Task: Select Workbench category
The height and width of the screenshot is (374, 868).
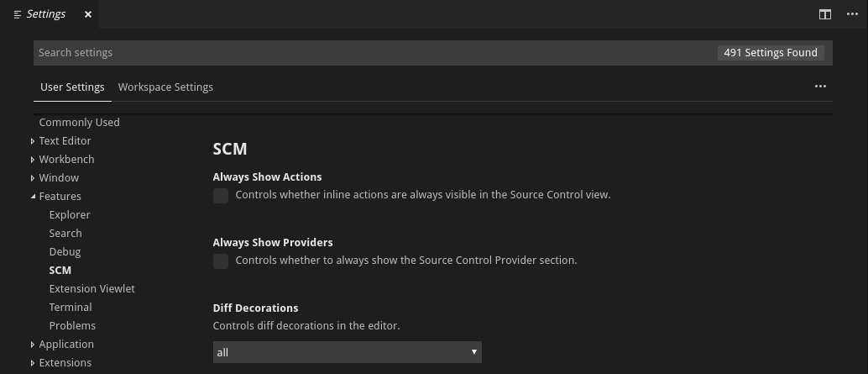Action: pos(66,159)
